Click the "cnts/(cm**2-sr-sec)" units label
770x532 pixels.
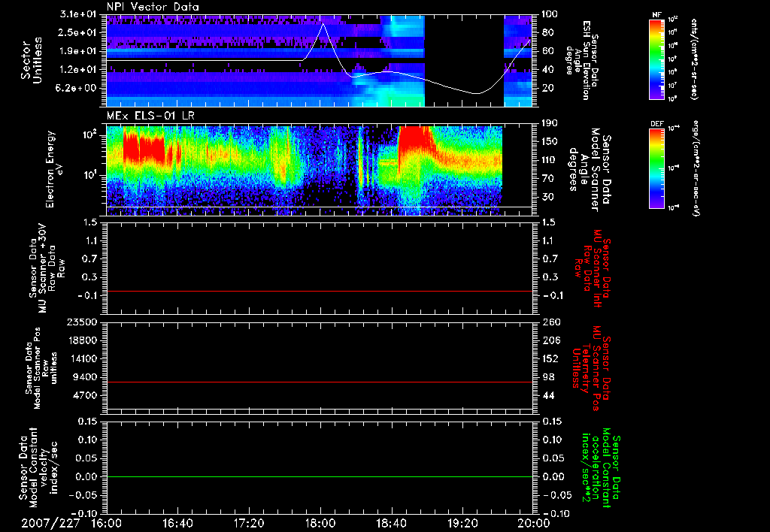693,59
